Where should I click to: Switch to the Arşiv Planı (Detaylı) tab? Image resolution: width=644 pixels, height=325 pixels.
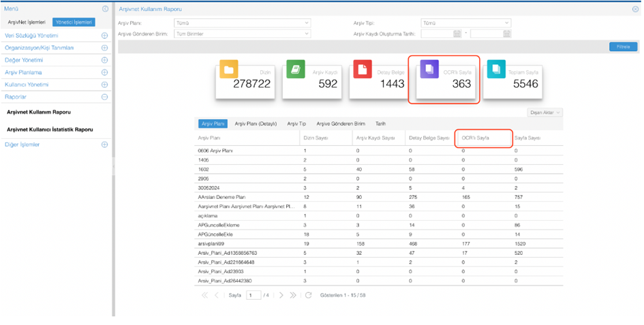pyautogui.click(x=256, y=124)
